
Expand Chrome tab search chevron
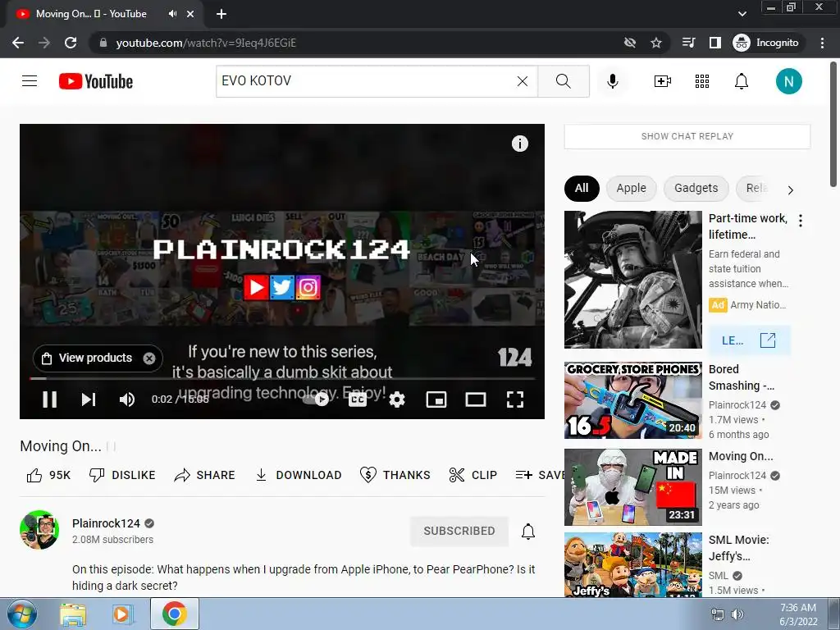(x=742, y=14)
